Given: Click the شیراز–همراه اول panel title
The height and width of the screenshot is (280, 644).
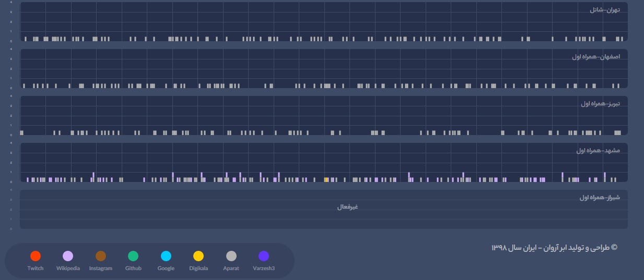Looking at the screenshot, I should (599, 198).
